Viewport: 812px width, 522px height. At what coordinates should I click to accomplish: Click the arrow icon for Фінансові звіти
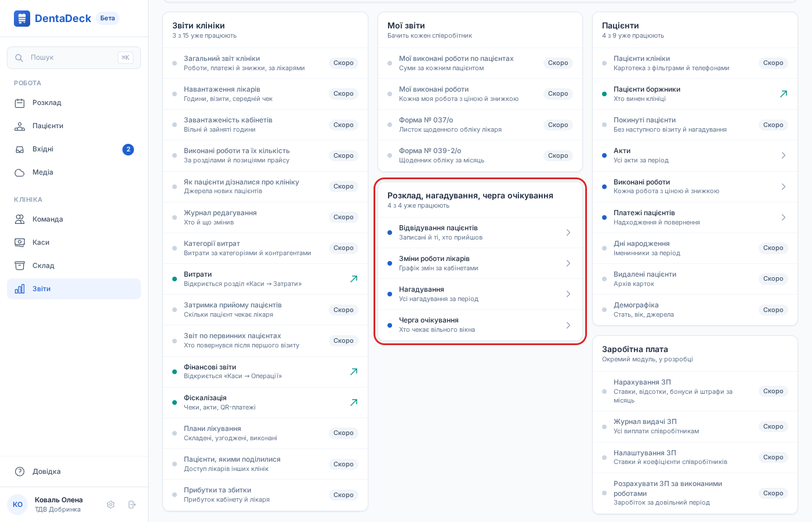(x=354, y=372)
